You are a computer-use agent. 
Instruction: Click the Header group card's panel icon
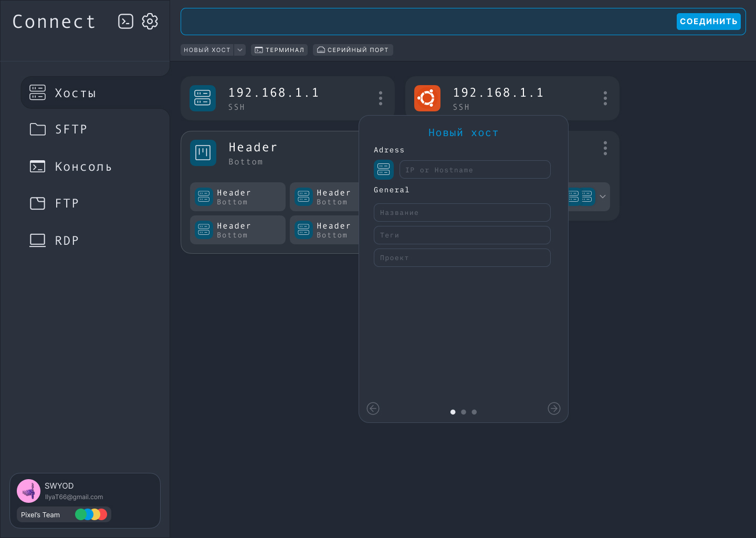[203, 153]
